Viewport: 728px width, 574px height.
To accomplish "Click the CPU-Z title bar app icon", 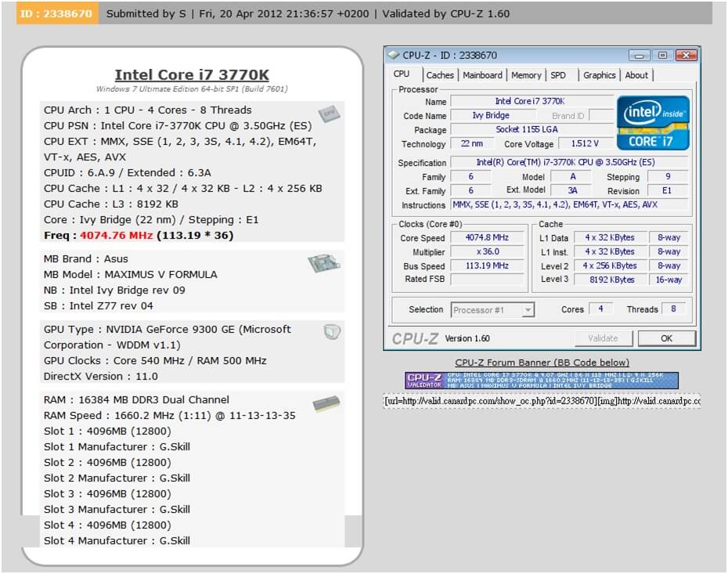I will coord(394,56).
